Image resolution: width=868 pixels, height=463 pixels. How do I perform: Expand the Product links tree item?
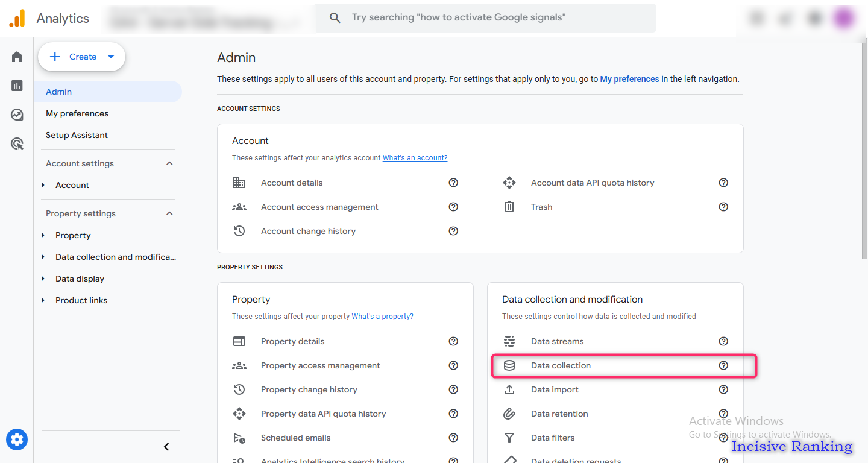pos(43,300)
